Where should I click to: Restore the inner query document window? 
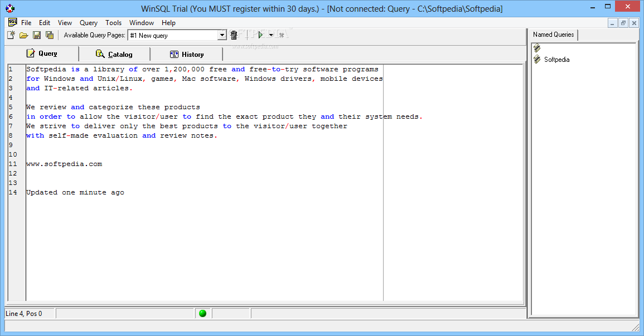pos(623,23)
